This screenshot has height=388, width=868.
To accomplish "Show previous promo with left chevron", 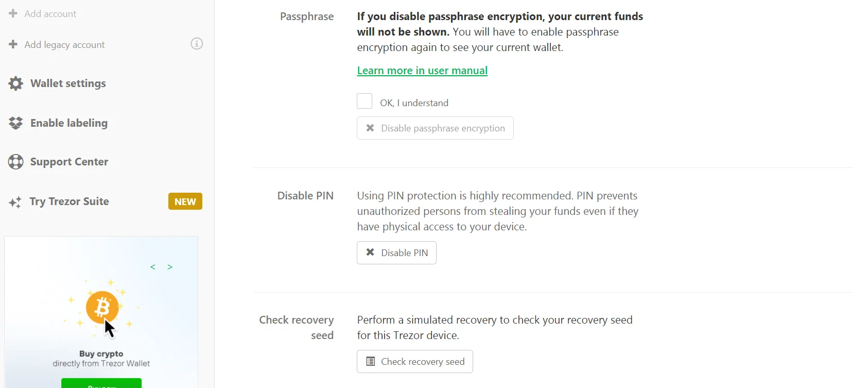I will point(153,267).
